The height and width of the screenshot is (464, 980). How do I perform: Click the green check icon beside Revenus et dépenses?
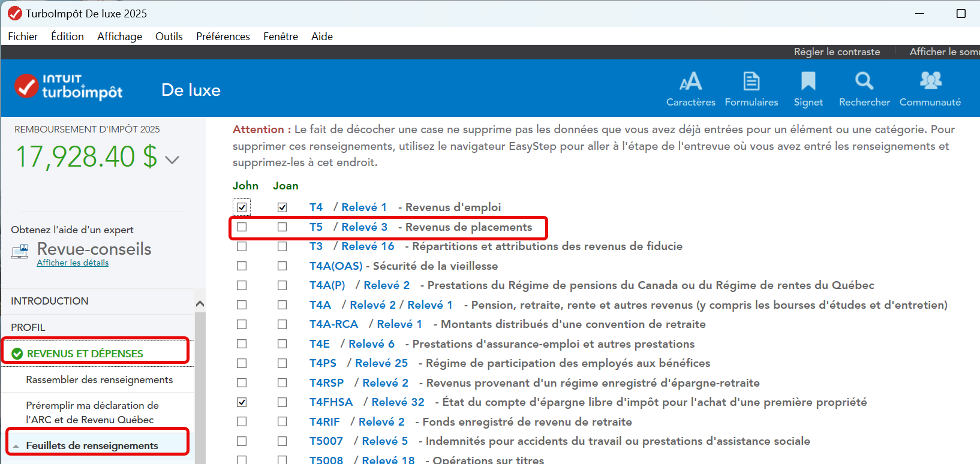point(17,354)
